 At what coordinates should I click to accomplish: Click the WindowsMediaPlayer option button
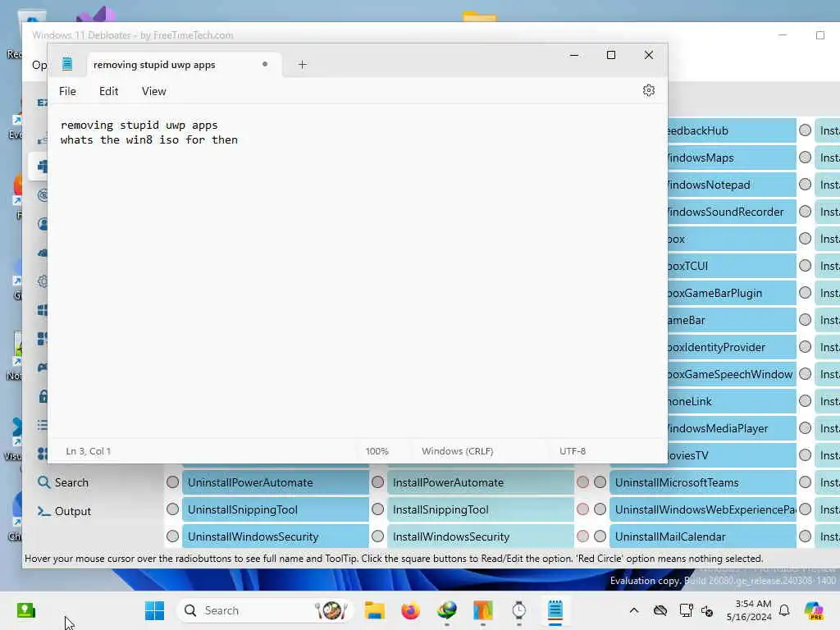click(732, 428)
